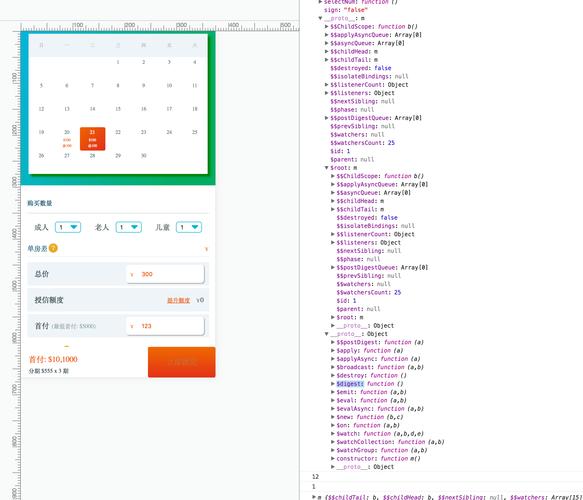
Task: Expand the $$listenerCount Object under __proto__
Action: click(x=326, y=85)
